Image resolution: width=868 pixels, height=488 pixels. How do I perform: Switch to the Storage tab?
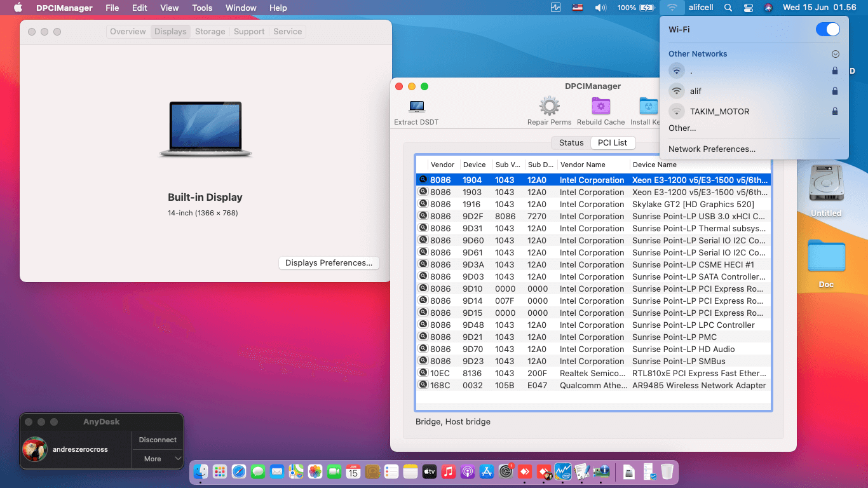coord(210,31)
